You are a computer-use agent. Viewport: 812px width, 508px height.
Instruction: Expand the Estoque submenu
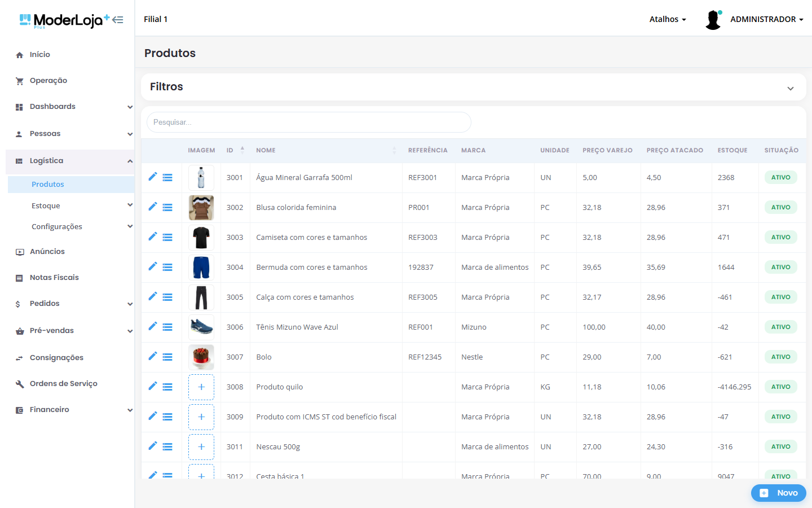coord(71,206)
